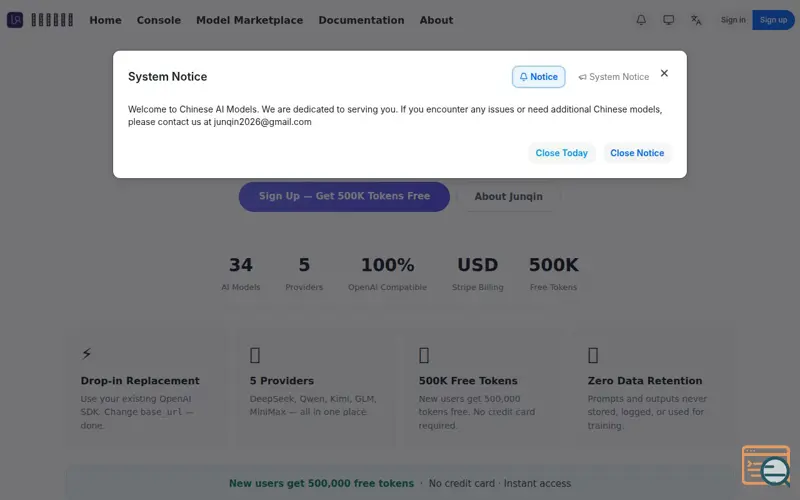Click the Zero Data Retention heading
The image size is (800, 500).
645,381
